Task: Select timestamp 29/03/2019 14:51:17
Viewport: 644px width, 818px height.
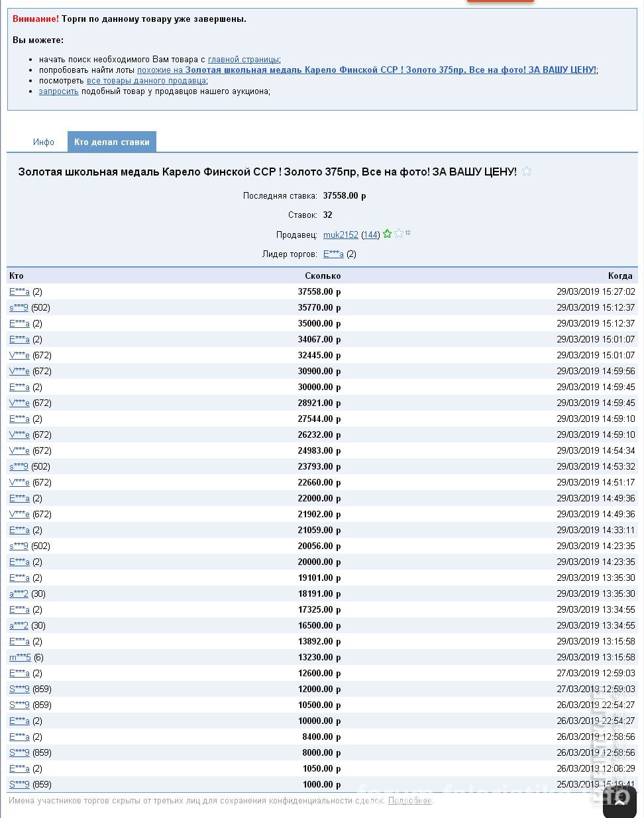Action: point(596,482)
